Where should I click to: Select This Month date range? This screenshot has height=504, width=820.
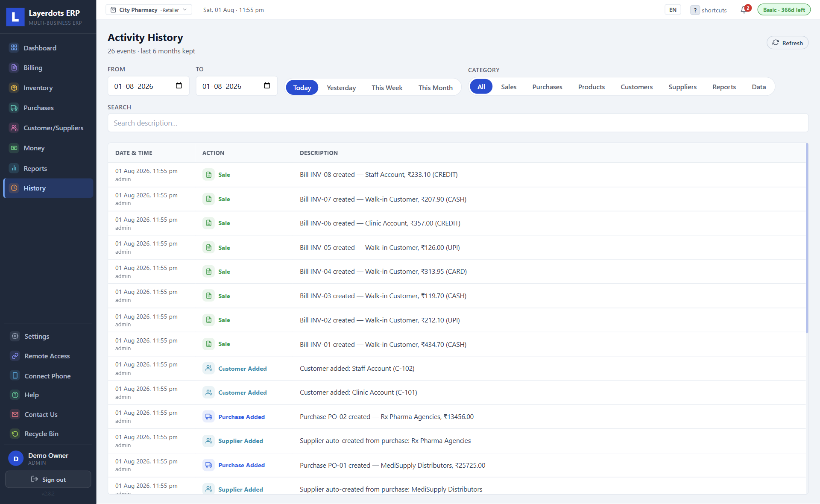point(435,88)
